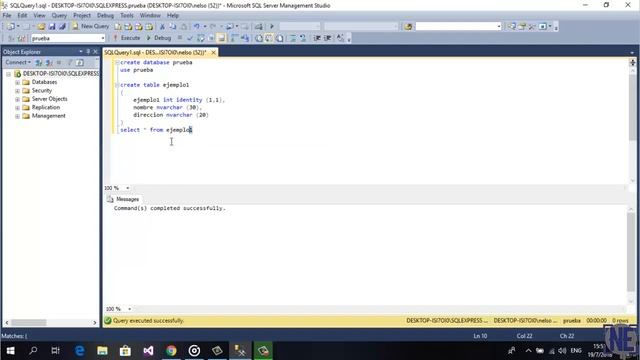The width and height of the screenshot is (640, 360).
Task: Select the Databases tree item
Action: click(44, 82)
